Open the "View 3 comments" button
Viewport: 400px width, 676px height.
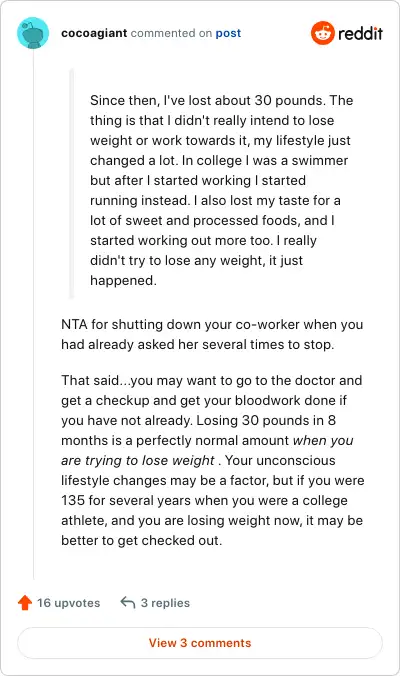tap(200, 643)
